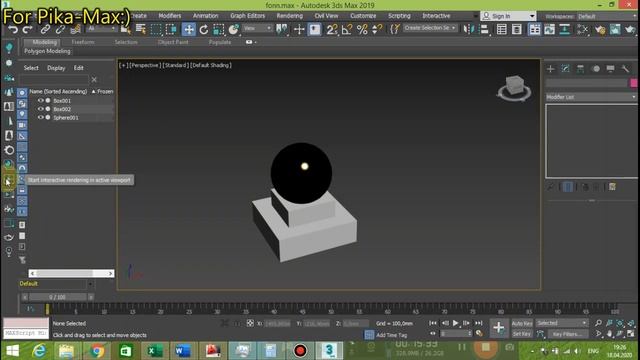Switch to the Populate ribbon tab
This screenshot has width=640, height=360.
point(220,42)
